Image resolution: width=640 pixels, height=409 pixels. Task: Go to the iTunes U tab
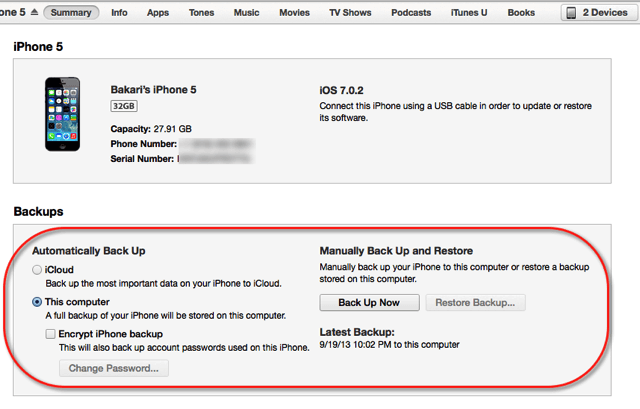tap(469, 13)
